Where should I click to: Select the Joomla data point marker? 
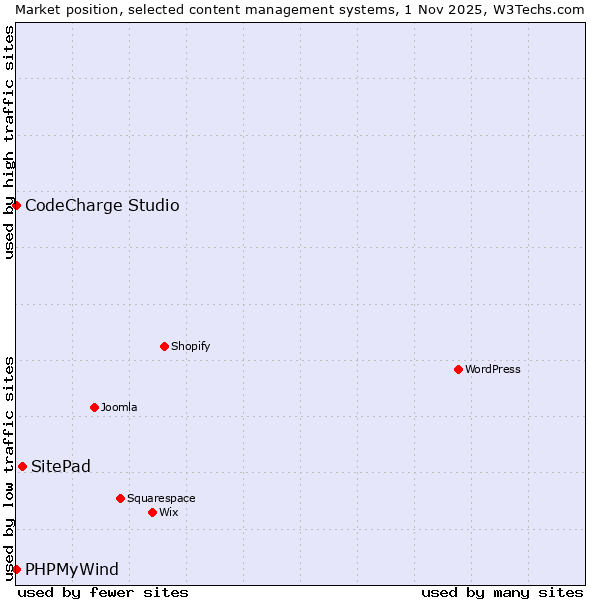tap(94, 407)
